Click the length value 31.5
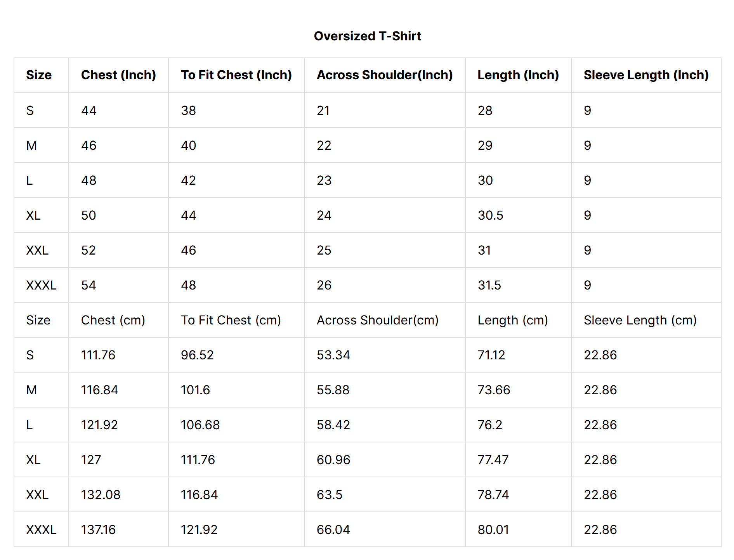 489,285
